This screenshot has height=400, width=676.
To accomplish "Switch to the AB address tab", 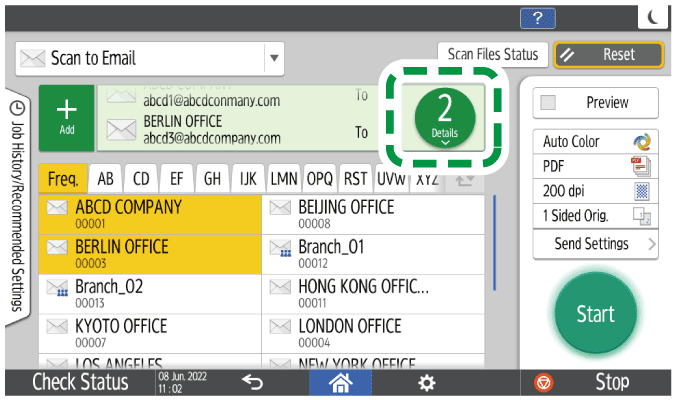I will tap(103, 180).
